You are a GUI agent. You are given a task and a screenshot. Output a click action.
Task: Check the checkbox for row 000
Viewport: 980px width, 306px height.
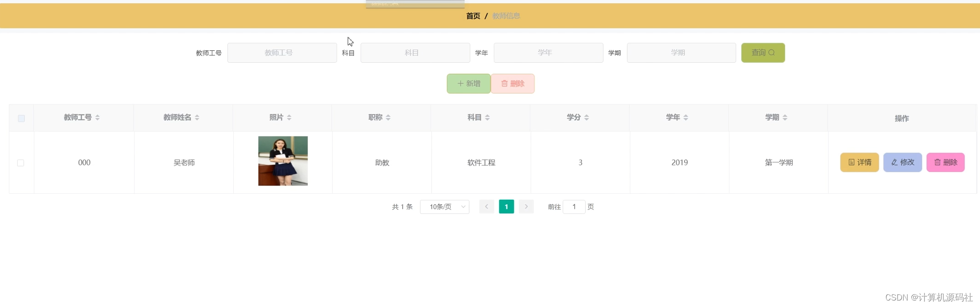coord(21,163)
